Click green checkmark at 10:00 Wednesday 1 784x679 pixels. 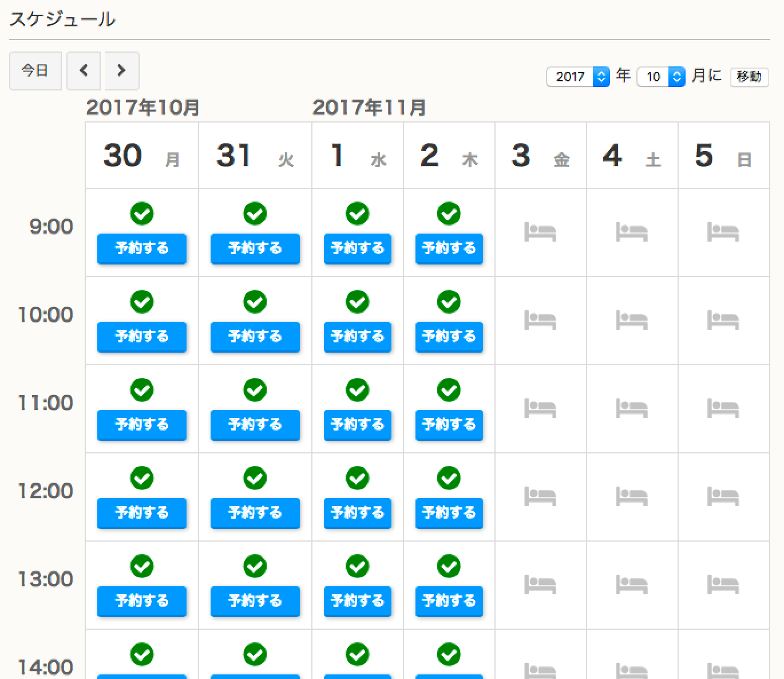tap(358, 302)
